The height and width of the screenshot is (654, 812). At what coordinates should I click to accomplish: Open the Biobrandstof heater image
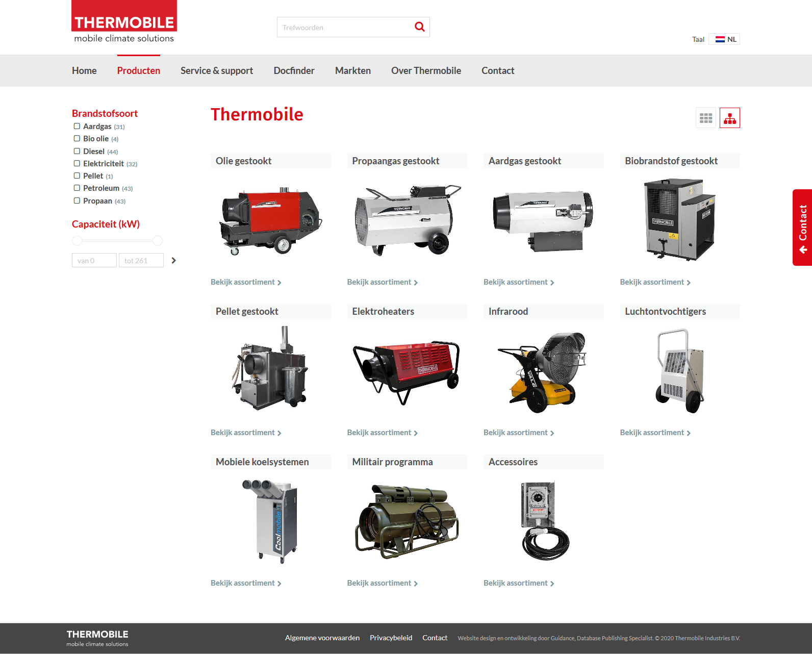(x=680, y=219)
